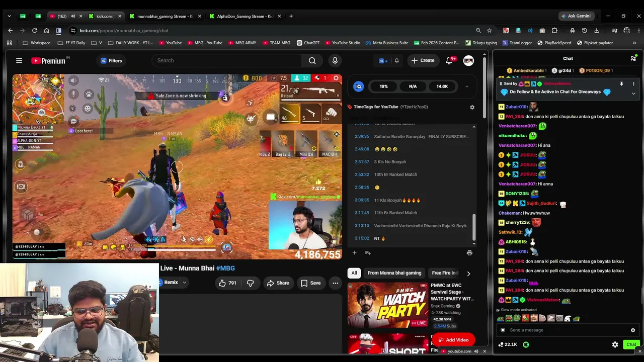
Task: Unpin the pinned chat message
Action: 621,84
